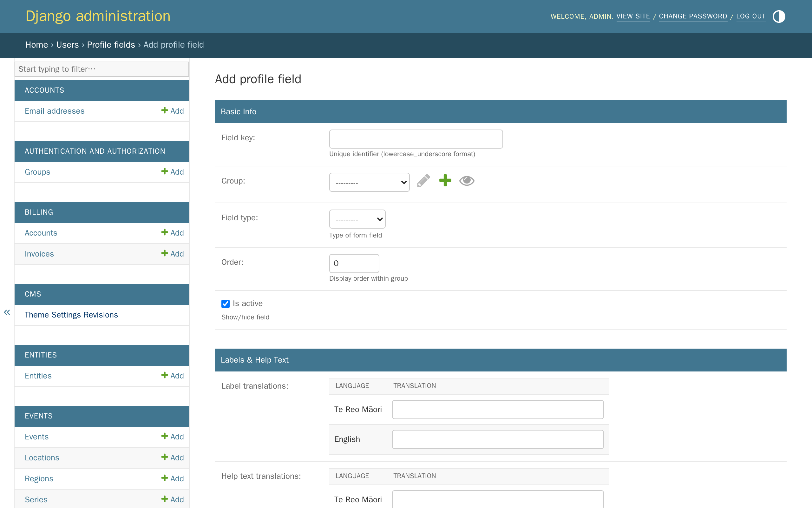Add a new Entity

click(173, 376)
